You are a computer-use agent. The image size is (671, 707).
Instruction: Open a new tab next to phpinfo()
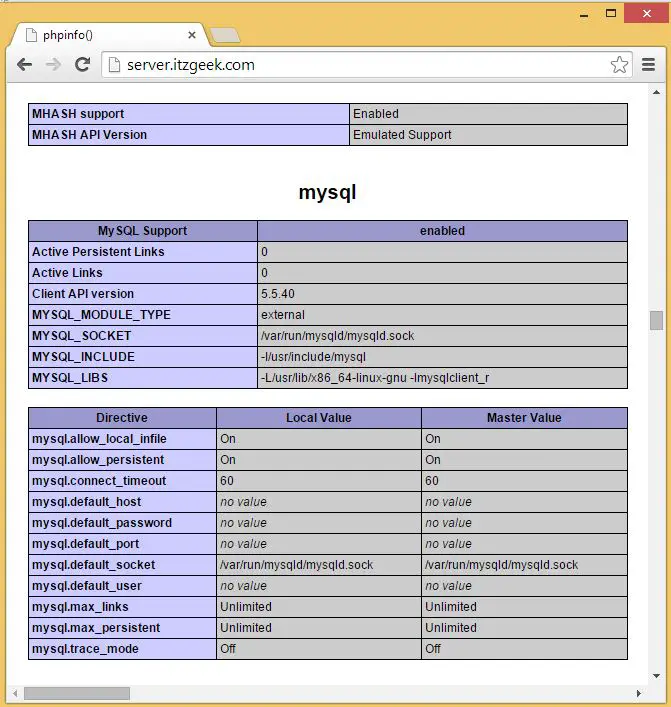225,35
